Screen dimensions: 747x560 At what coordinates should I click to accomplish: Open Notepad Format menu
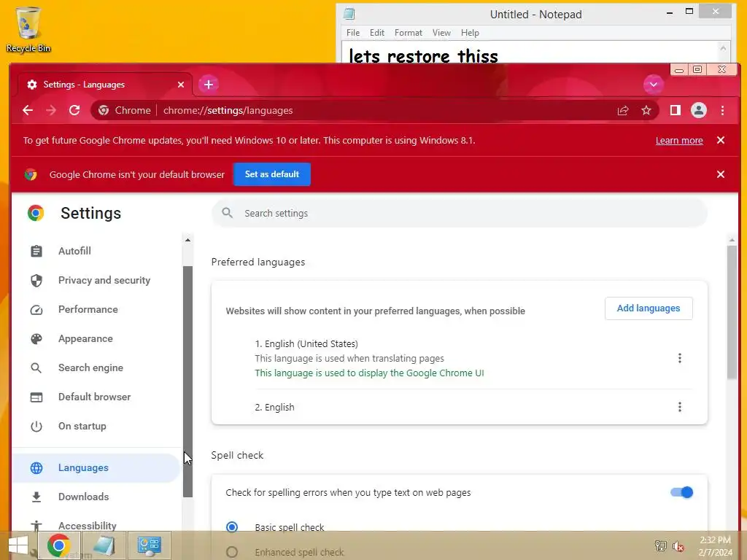(x=409, y=33)
